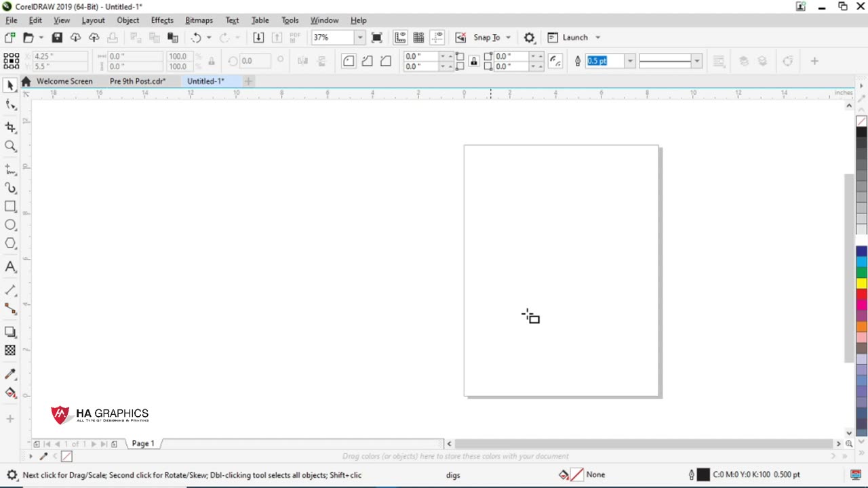Open the Object menu
The width and height of the screenshot is (868, 488).
pyautogui.click(x=127, y=20)
